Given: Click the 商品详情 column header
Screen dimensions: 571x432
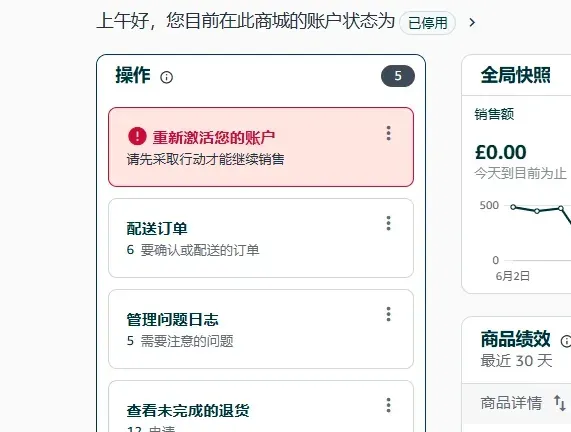Looking at the screenshot, I should (x=511, y=403).
